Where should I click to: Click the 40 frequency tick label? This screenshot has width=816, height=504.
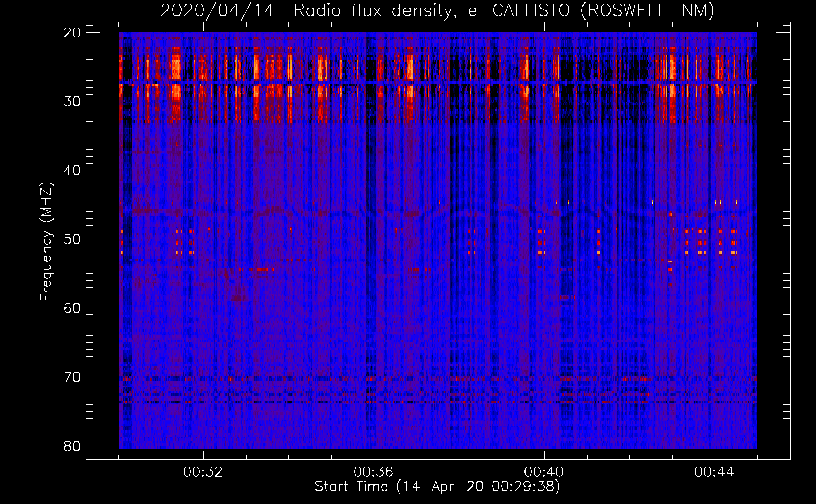[x=73, y=170]
